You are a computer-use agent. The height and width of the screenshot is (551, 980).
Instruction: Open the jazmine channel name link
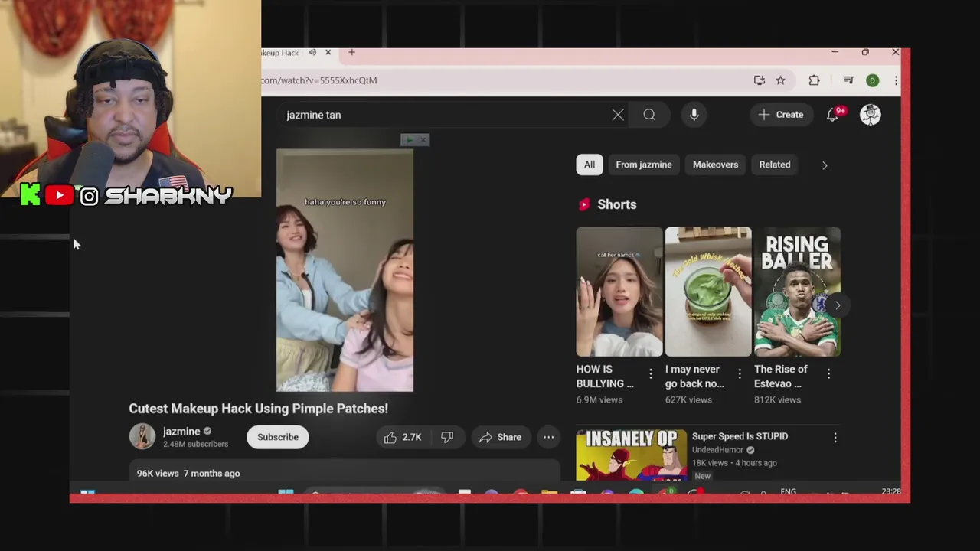[181, 432]
